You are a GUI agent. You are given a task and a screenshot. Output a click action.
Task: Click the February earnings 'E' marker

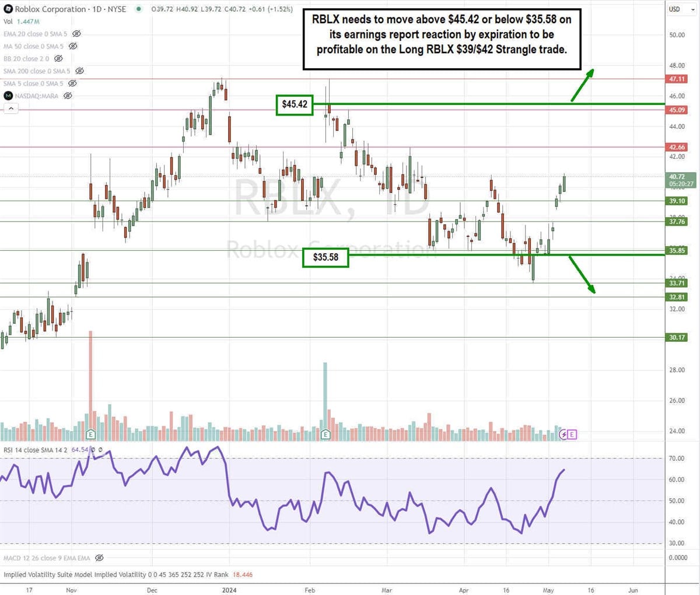[325, 434]
